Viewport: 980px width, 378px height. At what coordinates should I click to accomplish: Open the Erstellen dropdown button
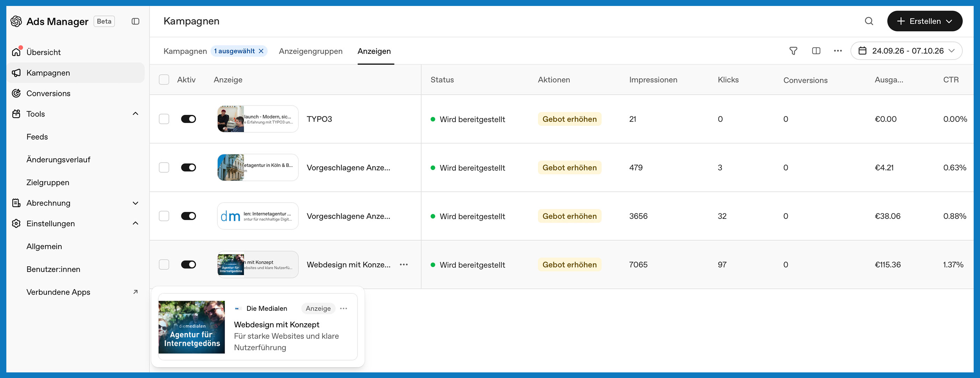click(925, 21)
